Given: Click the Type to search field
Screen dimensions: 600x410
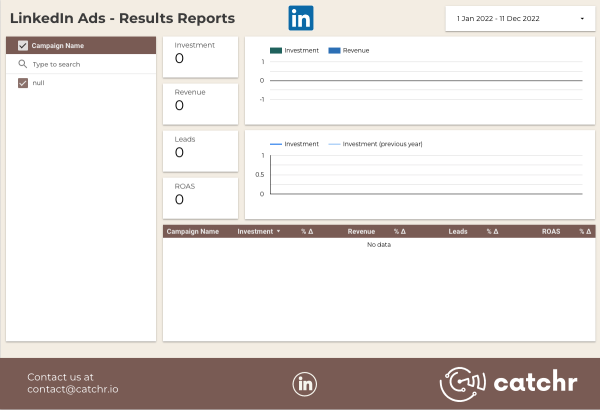Looking at the screenshot, I should (x=81, y=64).
